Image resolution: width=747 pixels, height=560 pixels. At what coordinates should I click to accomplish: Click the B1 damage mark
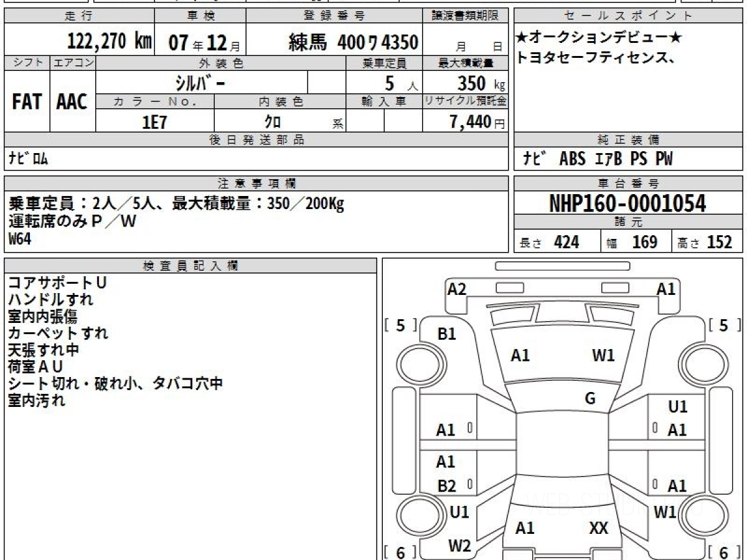point(446,334)
